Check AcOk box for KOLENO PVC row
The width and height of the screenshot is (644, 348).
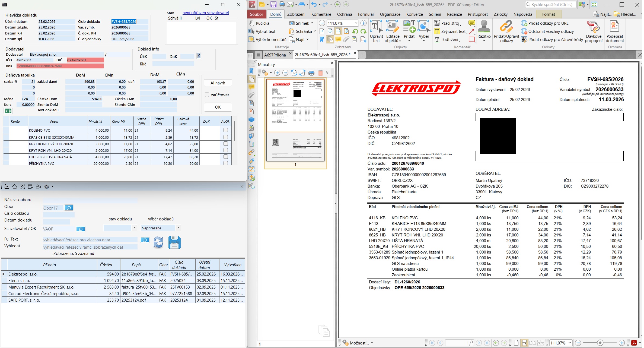point(225,130)
